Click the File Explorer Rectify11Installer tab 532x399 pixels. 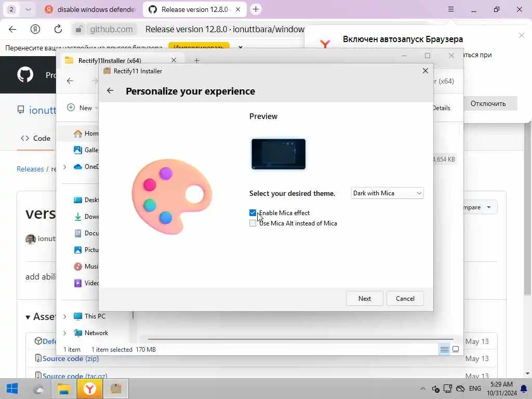(121, 60)
